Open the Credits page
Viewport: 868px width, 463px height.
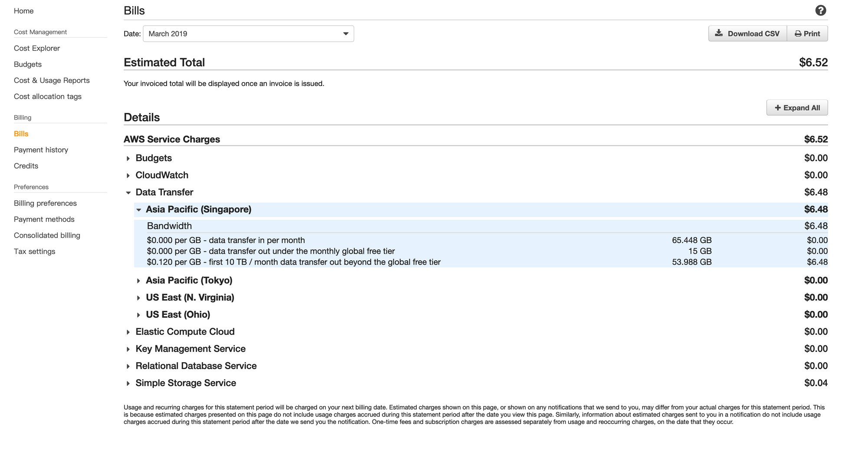click(26, 166)
